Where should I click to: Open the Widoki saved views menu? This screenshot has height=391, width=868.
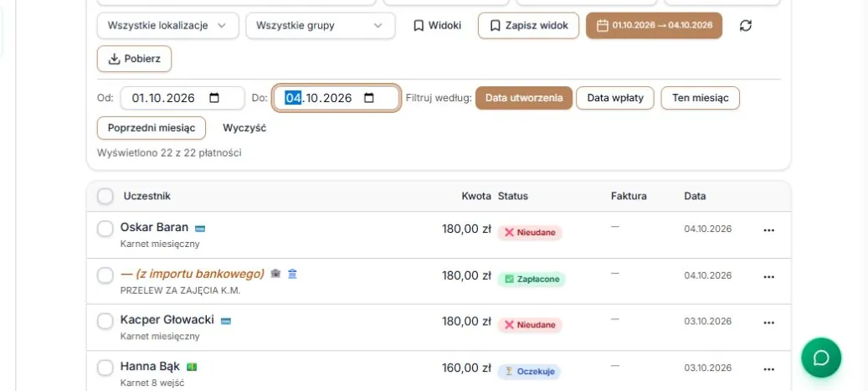[437, 25]
